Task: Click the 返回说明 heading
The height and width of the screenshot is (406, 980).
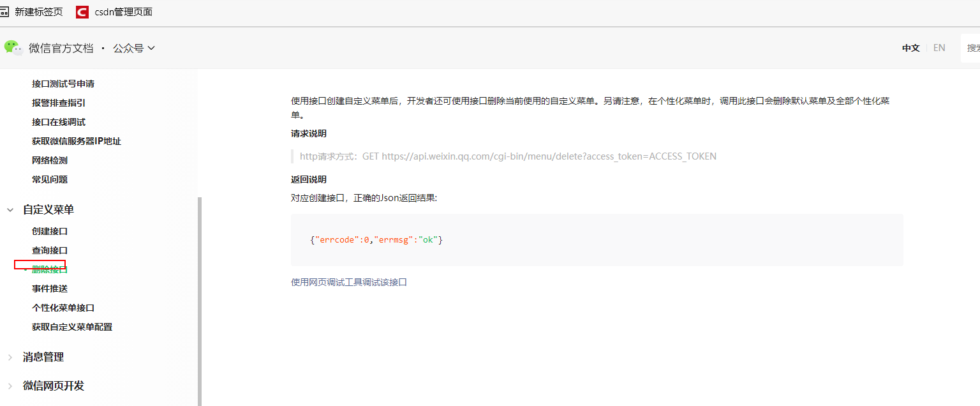Action: click(x=309, y=180)
